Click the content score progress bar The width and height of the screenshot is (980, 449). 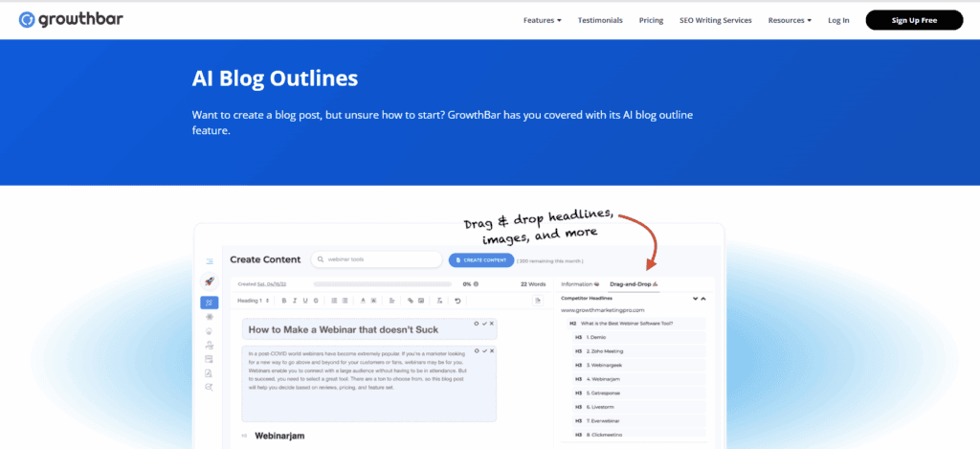(x=385, y=284)
